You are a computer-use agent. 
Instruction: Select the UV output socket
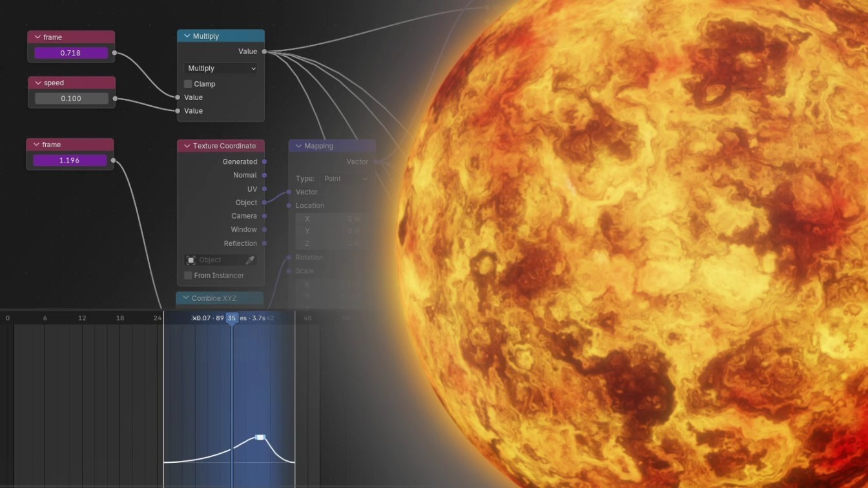click(x=265, y=189)
